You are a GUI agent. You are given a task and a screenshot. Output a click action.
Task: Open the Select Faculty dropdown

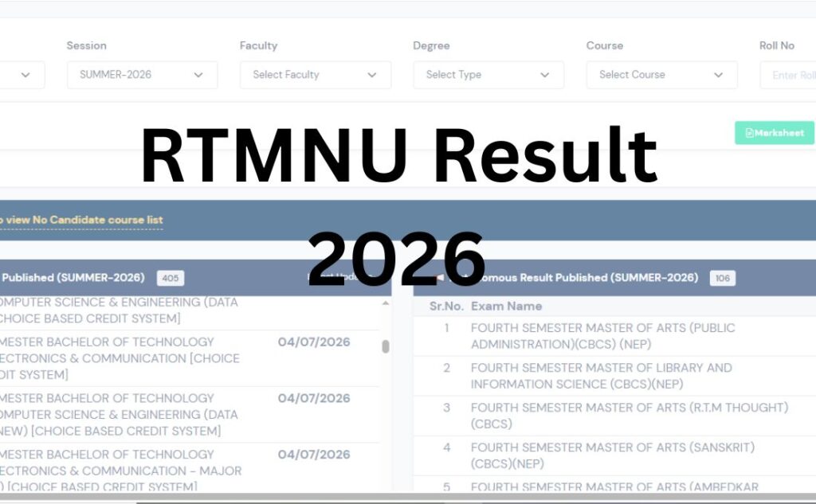[x=316, y=75]
